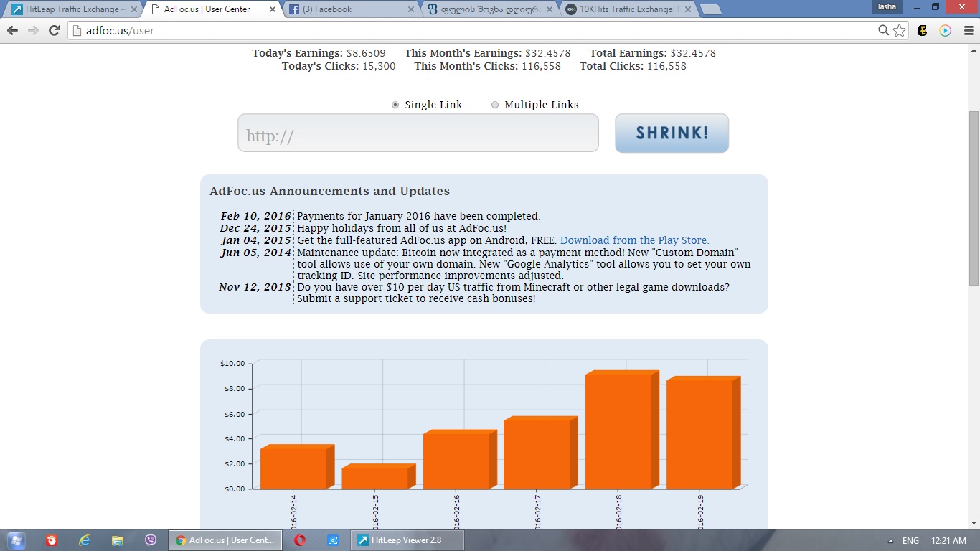980x551 pixels.
Task: Click the colorful play-circle extension icon
Action: (945, 31)
